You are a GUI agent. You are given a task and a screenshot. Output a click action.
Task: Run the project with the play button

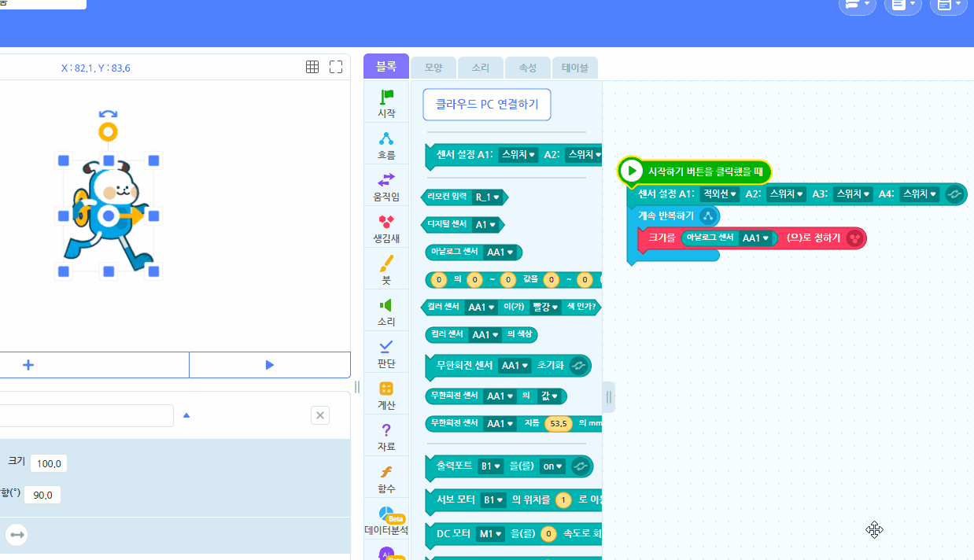270,365
